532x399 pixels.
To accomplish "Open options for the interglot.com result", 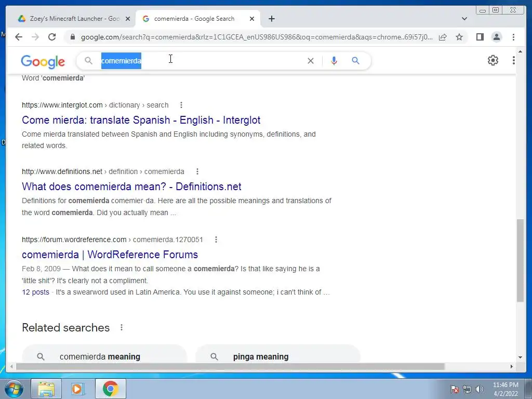I will 181,105.
